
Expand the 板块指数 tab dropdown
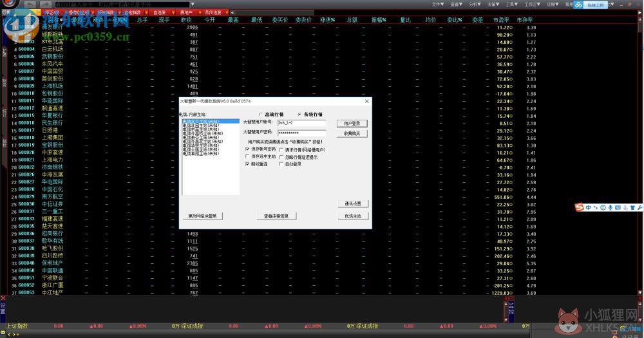pyautogui.click(x=119, y=13)
